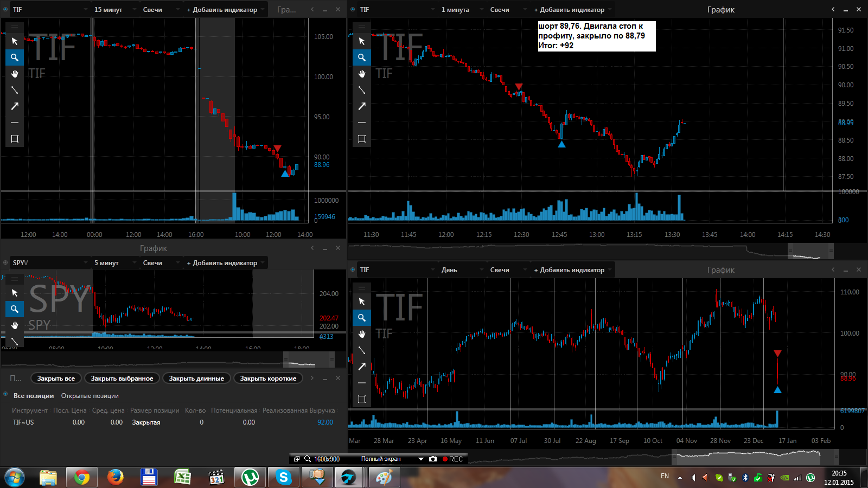
Task: Click Закрыть короткие button
Action: pyautogui.click(x=268, y=378)
